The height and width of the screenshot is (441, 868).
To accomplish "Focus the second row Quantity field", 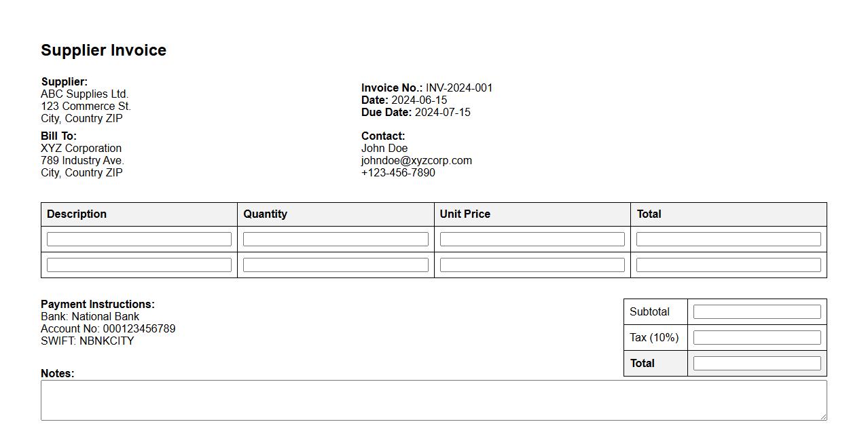I will (336, 265).
